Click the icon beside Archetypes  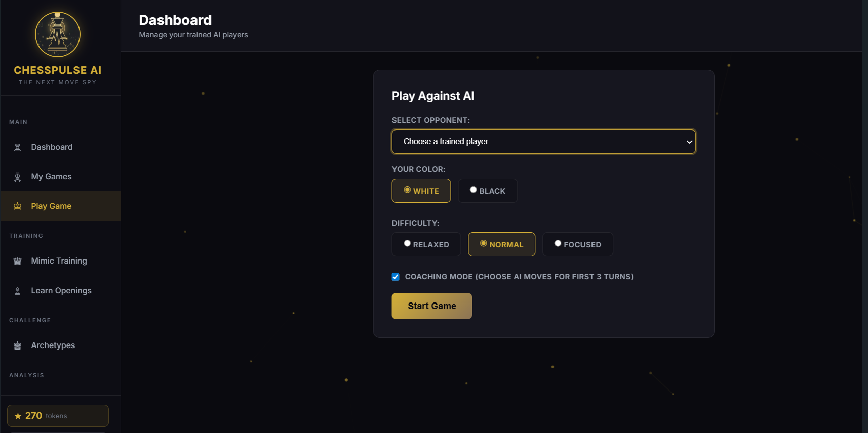[x=18, y=345]
